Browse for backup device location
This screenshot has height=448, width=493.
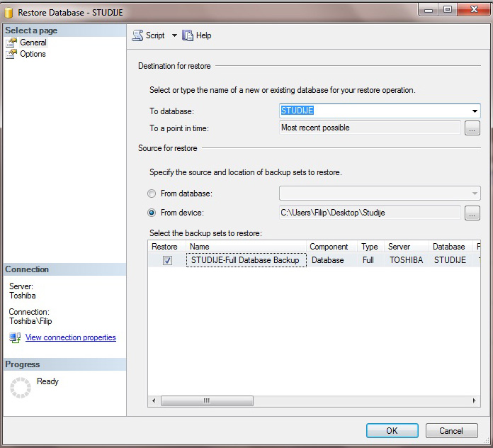(472, 213)
